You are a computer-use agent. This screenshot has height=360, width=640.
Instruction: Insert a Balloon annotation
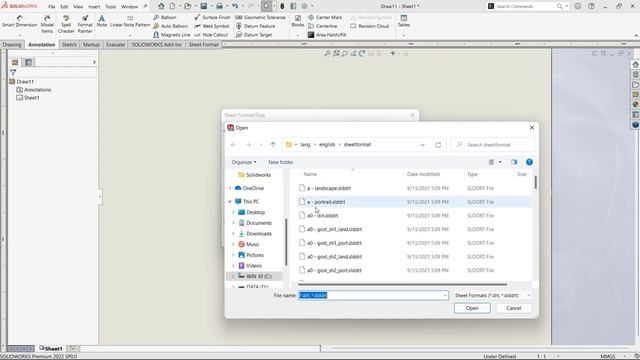pos(164,18)
